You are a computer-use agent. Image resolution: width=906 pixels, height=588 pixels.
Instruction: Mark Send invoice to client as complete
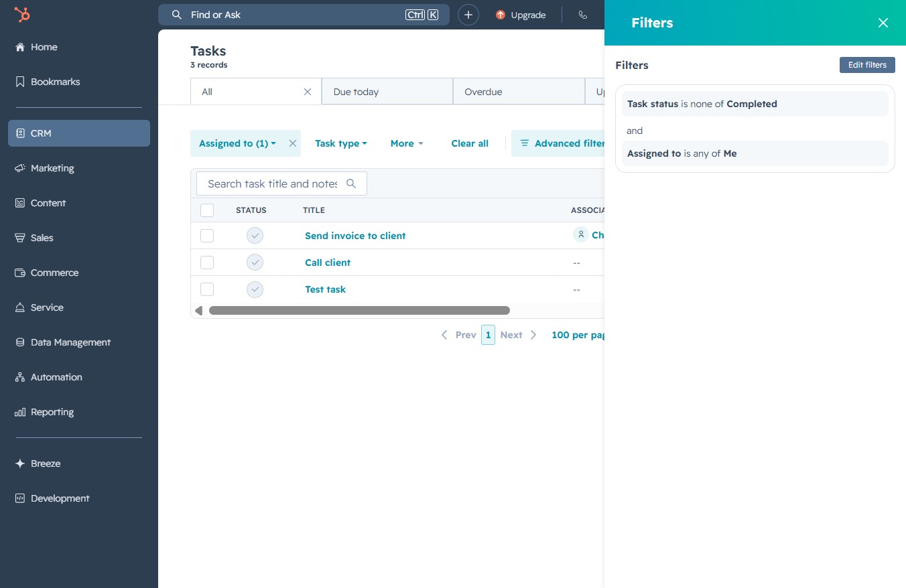pos(255,236)
